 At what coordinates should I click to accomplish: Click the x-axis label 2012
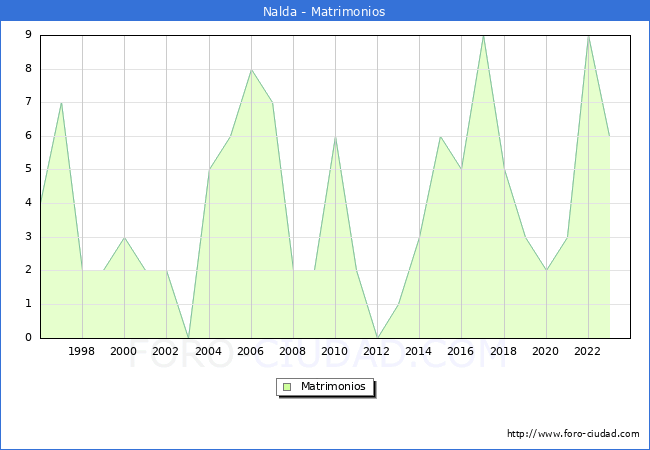coord(376,351)
